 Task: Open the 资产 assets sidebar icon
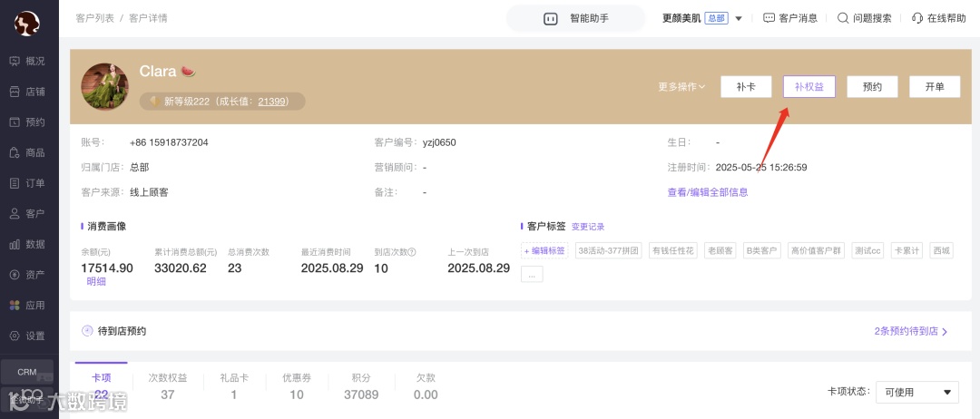pos(15,275)
